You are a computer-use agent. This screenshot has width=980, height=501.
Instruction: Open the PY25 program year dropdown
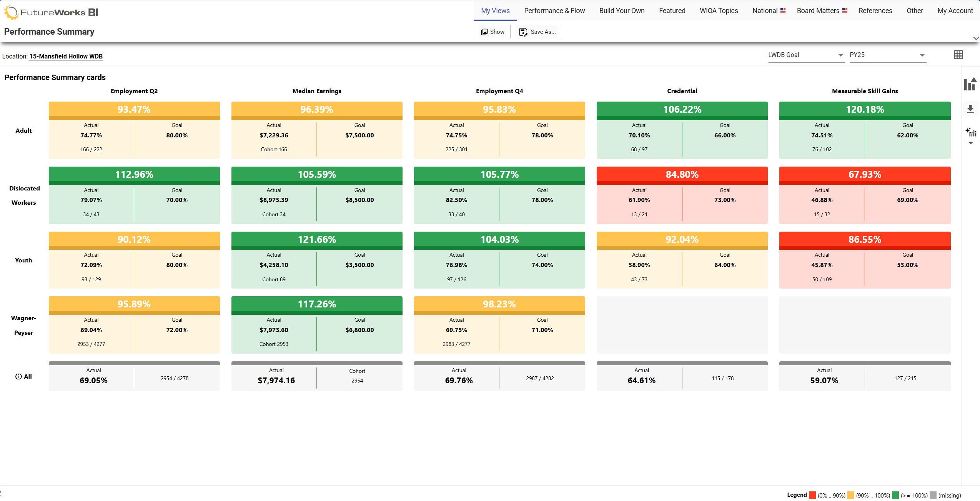(887, 55)
